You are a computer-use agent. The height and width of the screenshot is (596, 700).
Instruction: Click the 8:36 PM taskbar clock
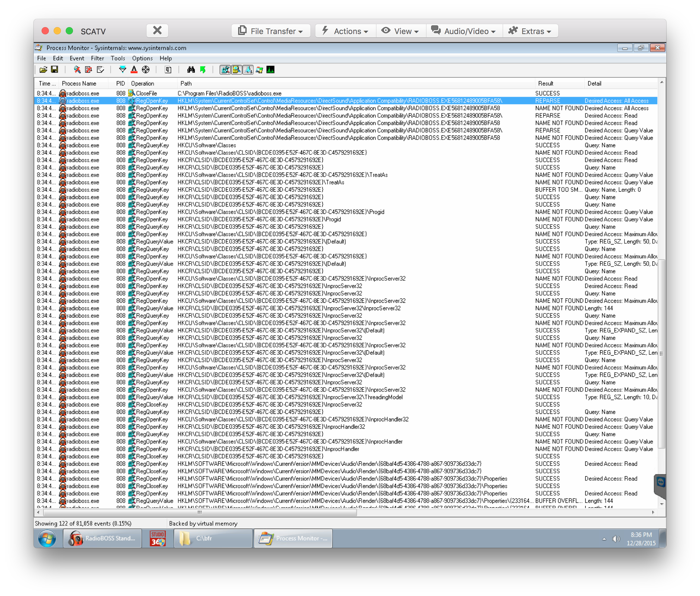[641, 539]
